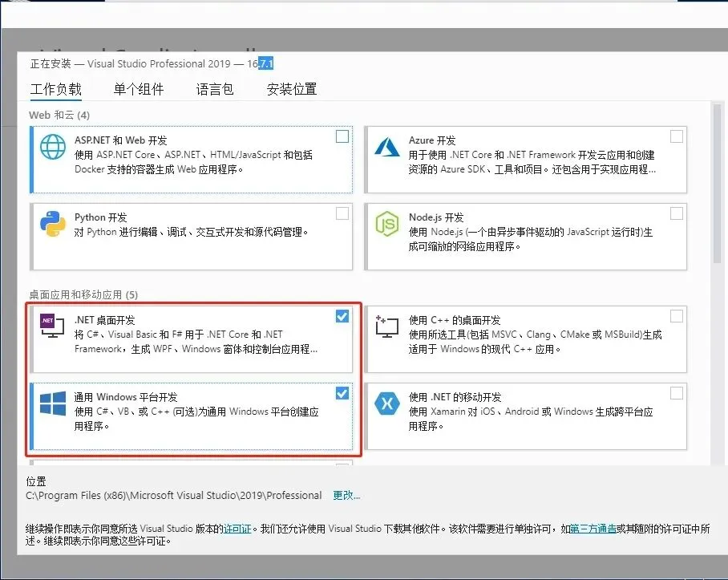Go to the 安装位置 tab

292,89
